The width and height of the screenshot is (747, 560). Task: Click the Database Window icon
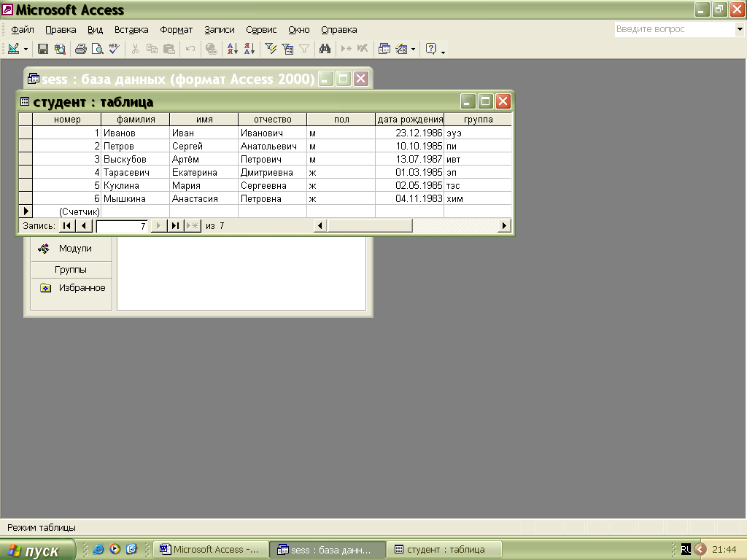(x=384, y=49)
